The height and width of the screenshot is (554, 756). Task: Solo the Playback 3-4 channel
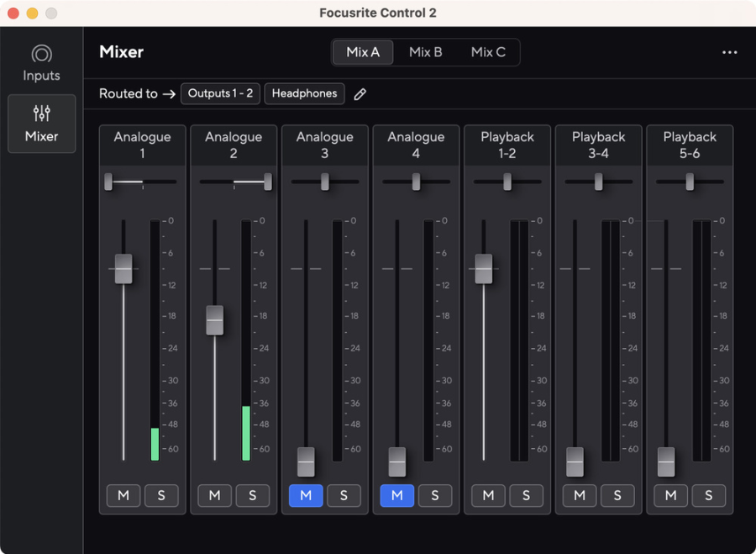pos(617,496)
